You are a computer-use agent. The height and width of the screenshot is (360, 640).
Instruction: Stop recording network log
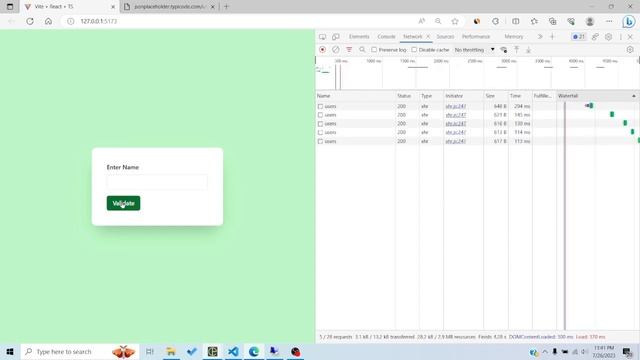pyautogui.click(x=322, y=50)
